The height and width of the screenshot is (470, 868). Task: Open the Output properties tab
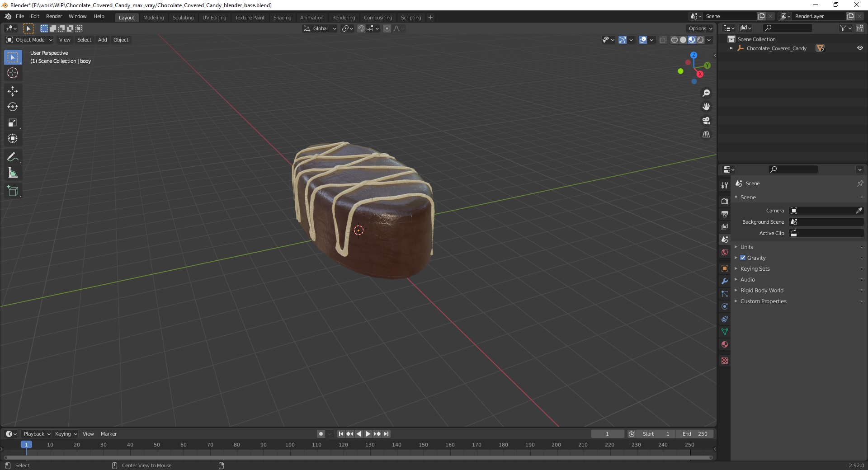[725, 214]
